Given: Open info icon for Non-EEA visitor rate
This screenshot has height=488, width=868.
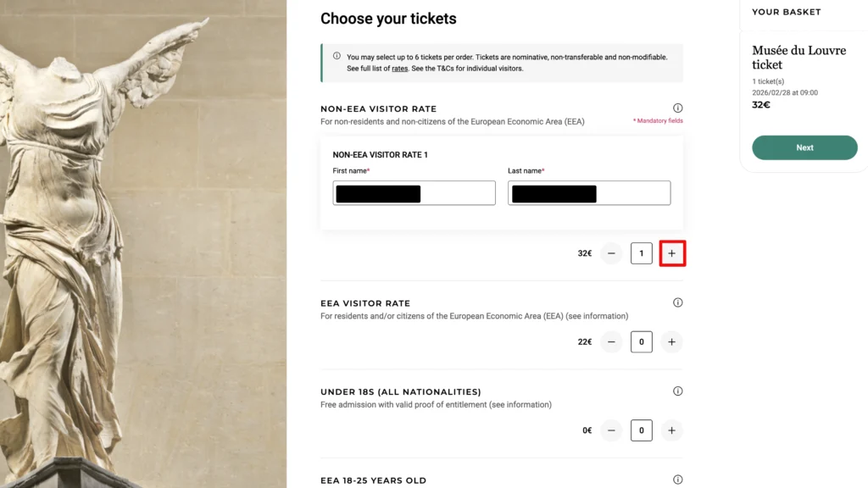Looking at the screenshot, I should tap(677, 108).
